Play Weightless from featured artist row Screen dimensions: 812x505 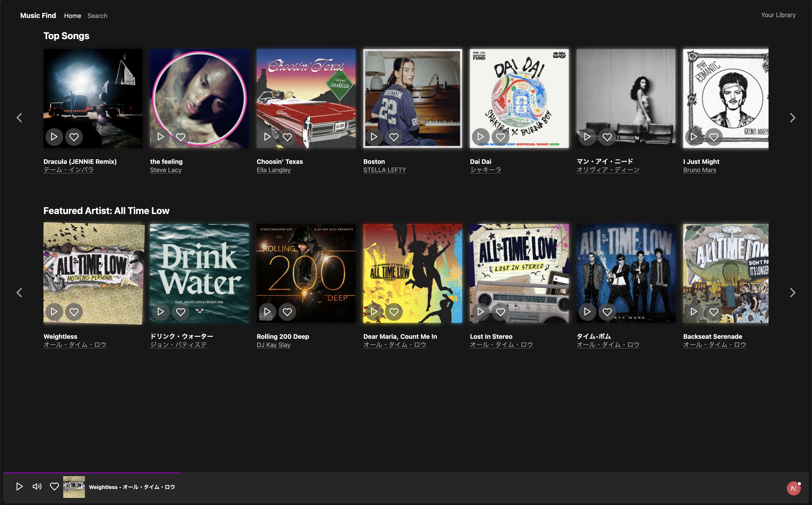pos(54,312)
